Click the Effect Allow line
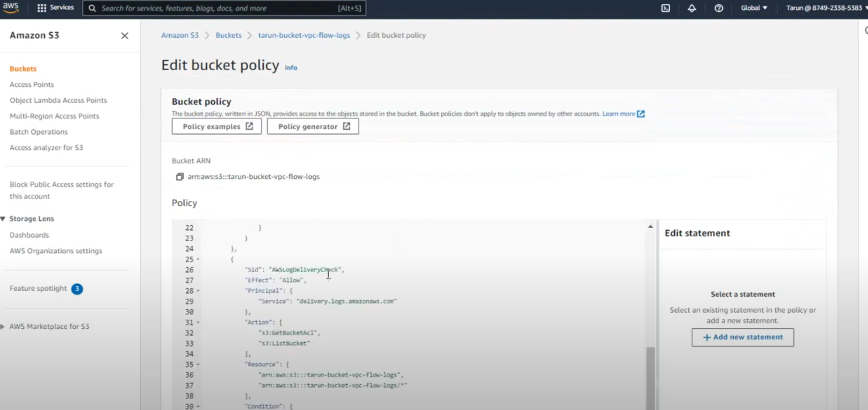 (x=275, y=281)
